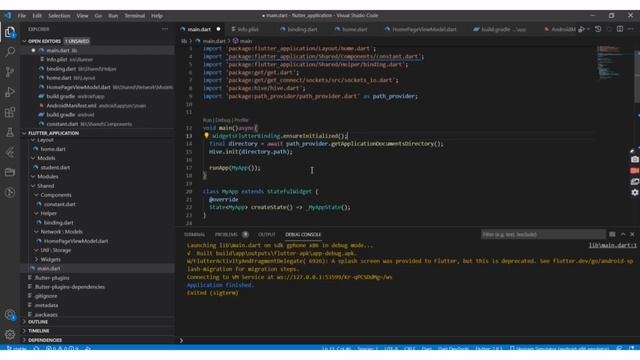
Task: Open the Explorer view in the activity bar
Action: [x=10, y=32]
